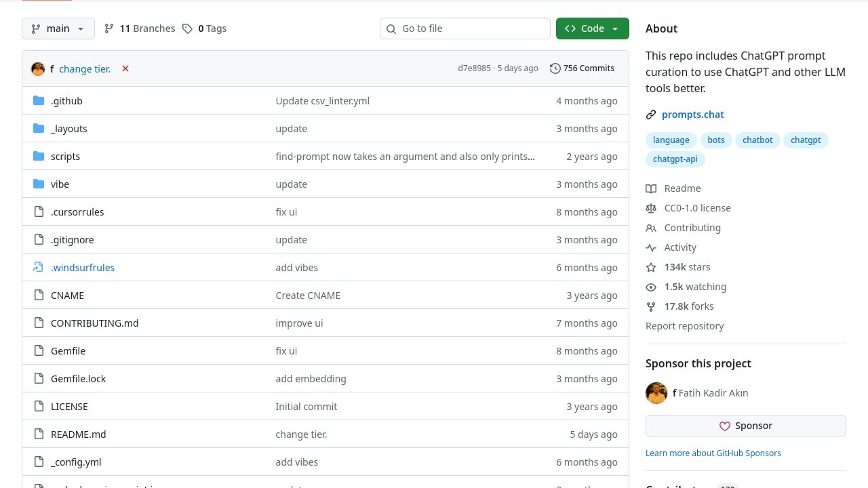View the 0 Tags page
This screenshot has height=488, width=868.
[205, 28]
